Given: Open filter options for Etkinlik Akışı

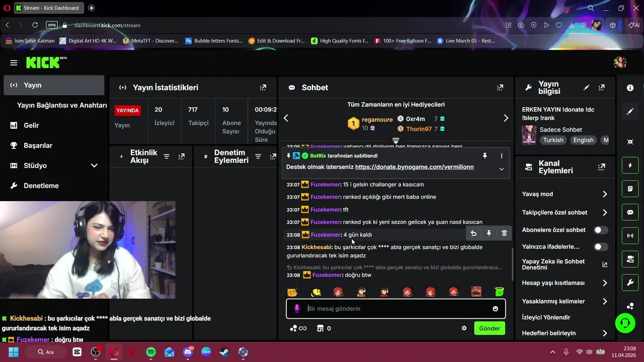Looking at the screenshot, I should (x=167, y=156).
